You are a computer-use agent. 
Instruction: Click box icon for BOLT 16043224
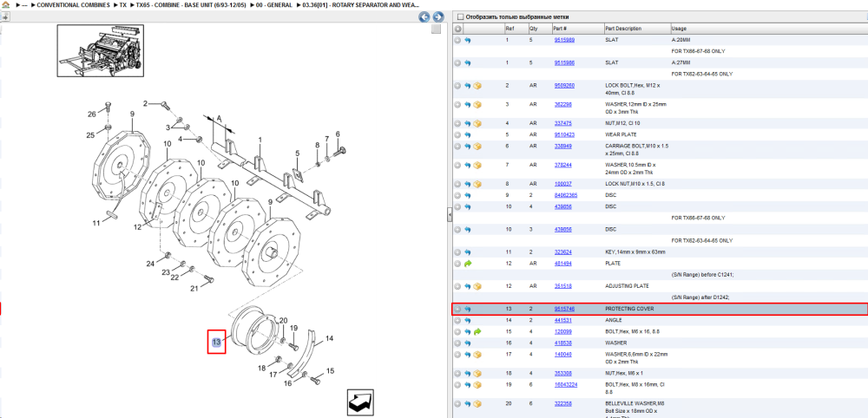[477, 384]
